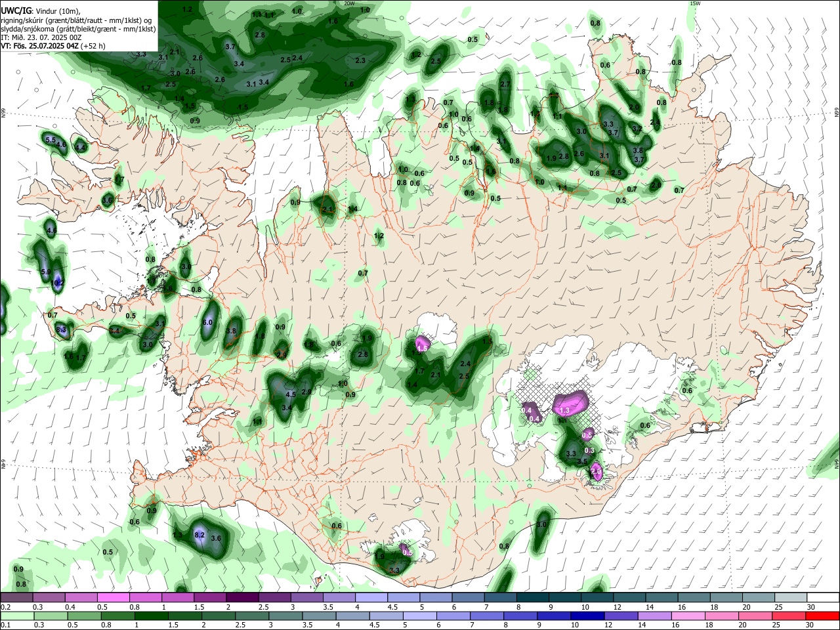This screenshot has height=630, width=840.
Task: Pick the darkest purple swatch on snow scale
Action: (x=242, y=597)
